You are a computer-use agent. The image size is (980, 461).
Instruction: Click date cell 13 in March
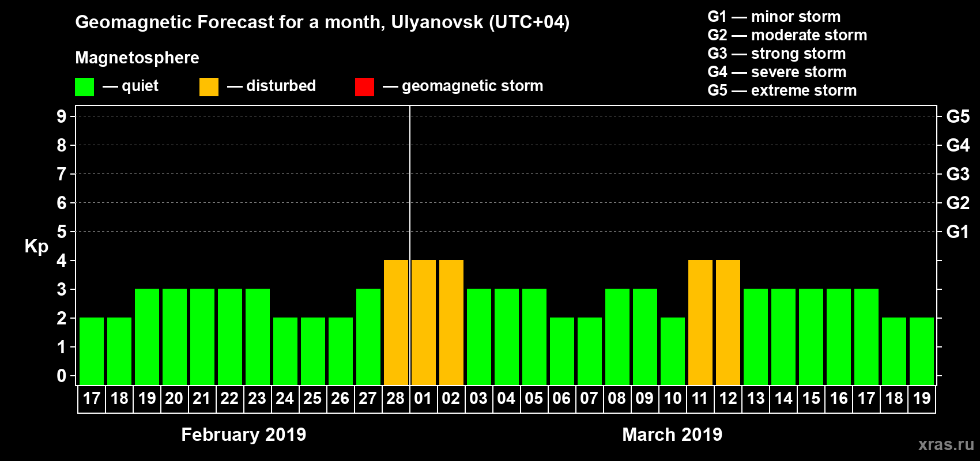click(x=756, y=399)
